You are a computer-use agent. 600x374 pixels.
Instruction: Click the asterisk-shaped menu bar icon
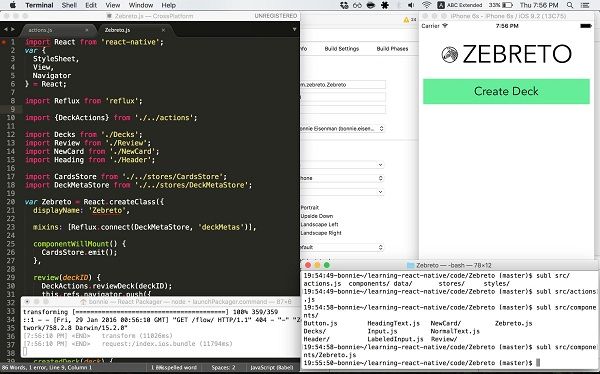click(385, 5)
